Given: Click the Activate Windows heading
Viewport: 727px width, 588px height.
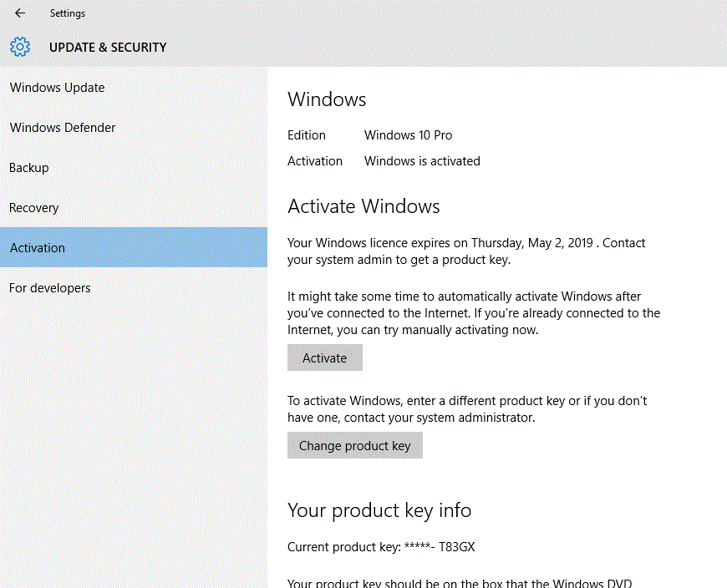Looking at the screenshot, I should [x=363, y=206].
